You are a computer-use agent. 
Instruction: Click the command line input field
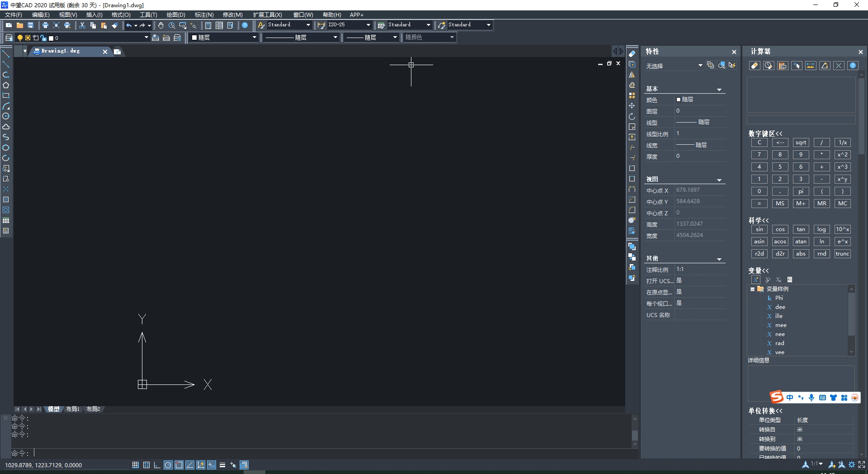pos(316,453)
